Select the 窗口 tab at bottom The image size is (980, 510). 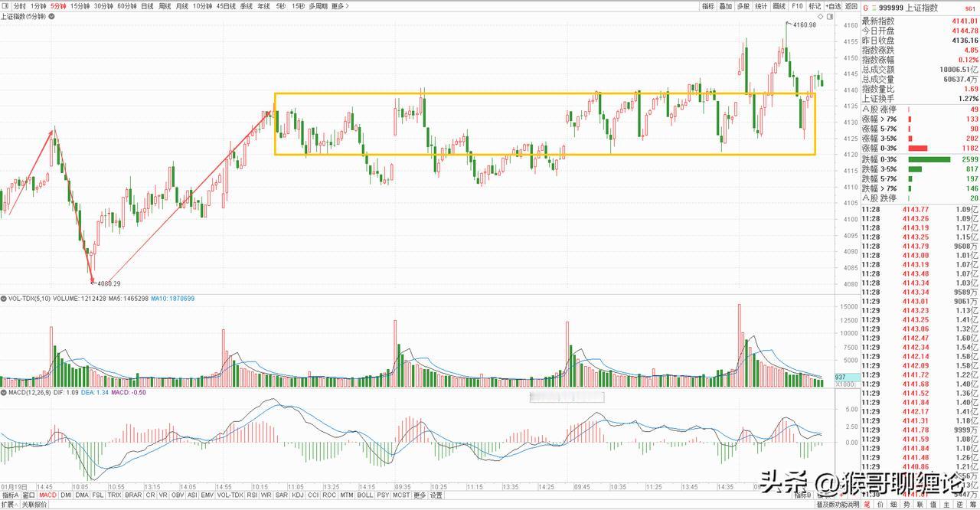point(28,495)
